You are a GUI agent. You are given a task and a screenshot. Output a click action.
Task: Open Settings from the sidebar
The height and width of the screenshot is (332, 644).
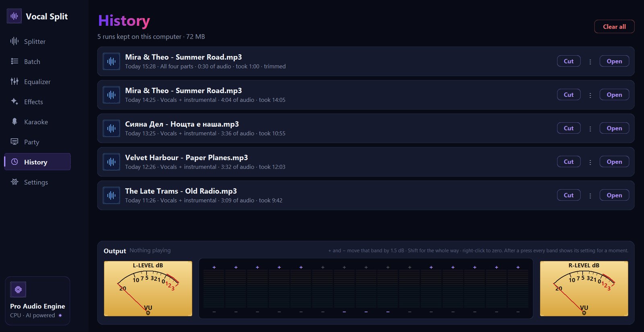point(37,182)
